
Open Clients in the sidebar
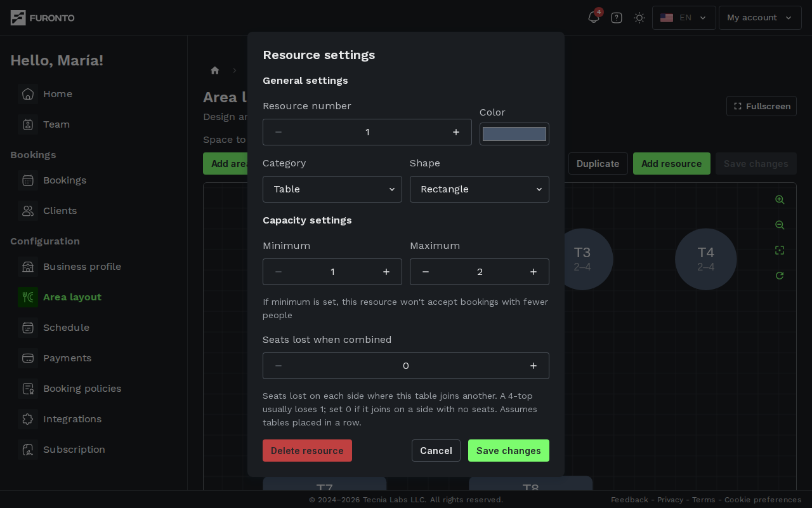[60, 211]
